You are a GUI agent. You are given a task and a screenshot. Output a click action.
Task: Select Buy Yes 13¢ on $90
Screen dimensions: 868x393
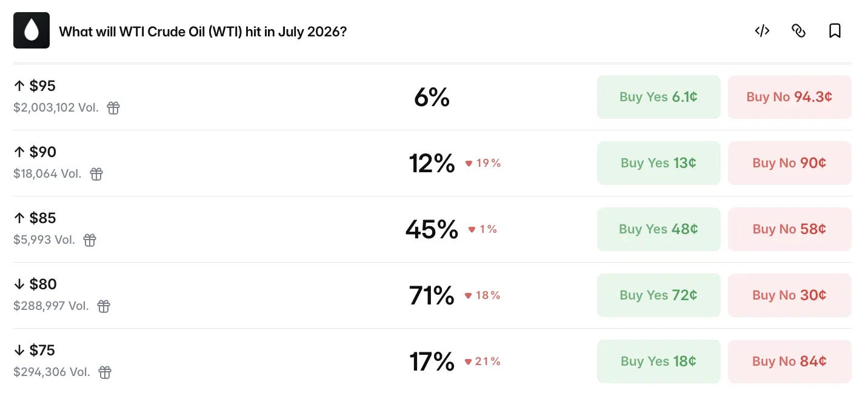pyautogui.click(x=658, y=163)
